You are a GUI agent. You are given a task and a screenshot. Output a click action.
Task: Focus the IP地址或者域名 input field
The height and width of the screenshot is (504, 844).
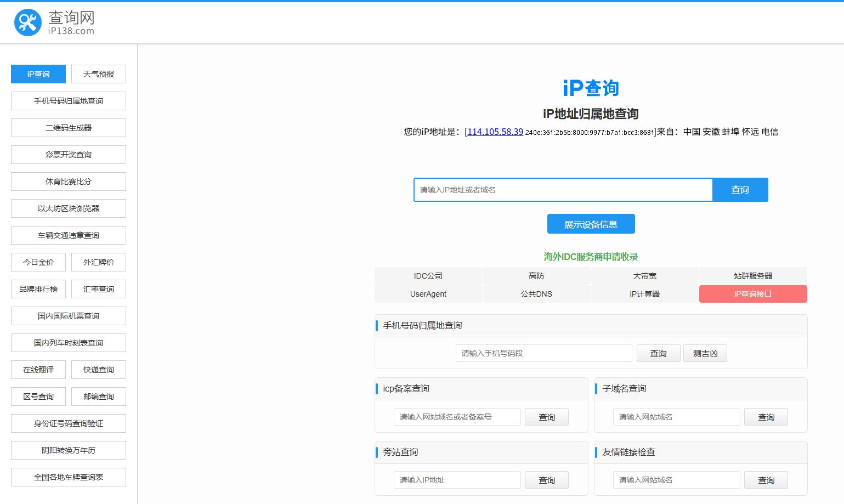coord(563,190)
